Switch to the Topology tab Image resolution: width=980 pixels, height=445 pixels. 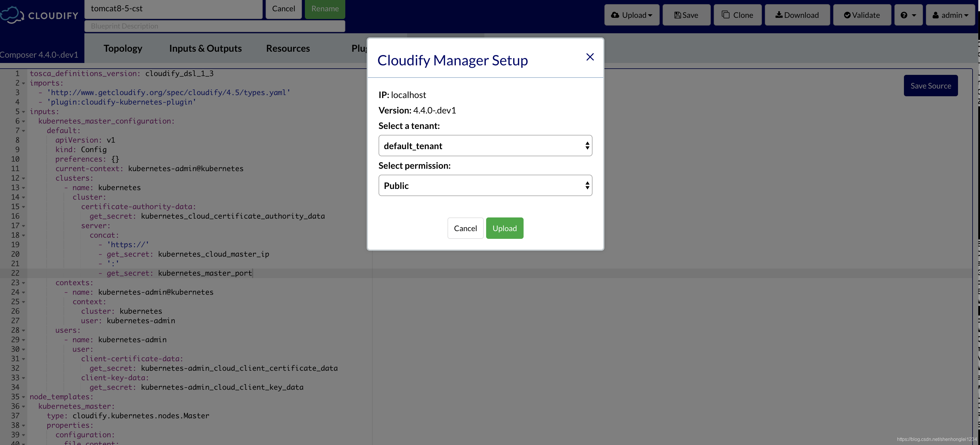point(123,48)
